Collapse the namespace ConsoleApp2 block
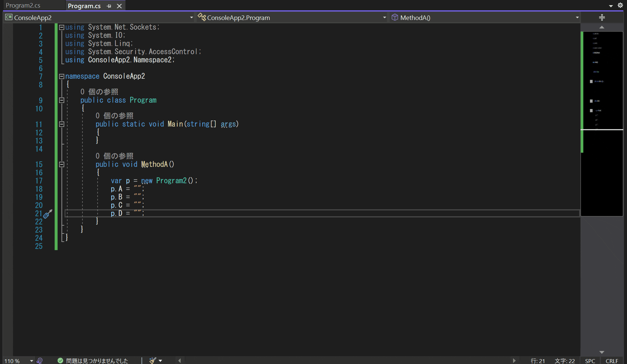Screen dimensions: 627x364 tap(62, 76)
